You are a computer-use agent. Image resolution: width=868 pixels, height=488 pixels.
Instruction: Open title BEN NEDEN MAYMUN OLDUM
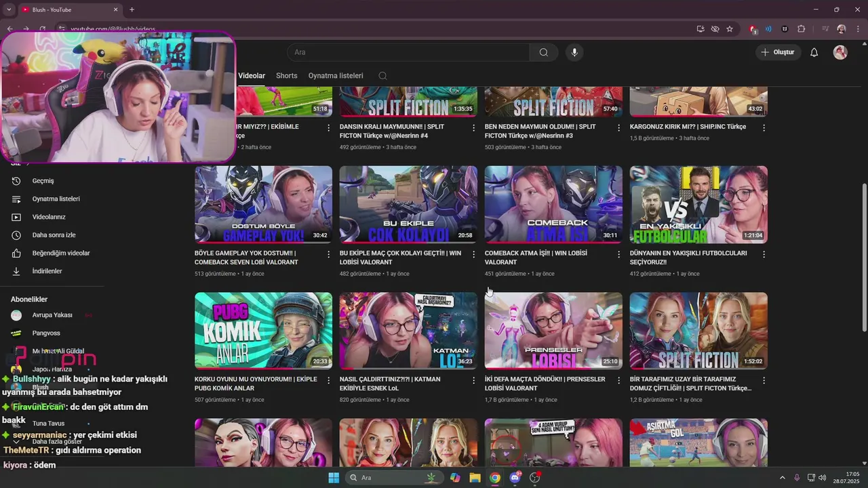click(x=540, y=131)
